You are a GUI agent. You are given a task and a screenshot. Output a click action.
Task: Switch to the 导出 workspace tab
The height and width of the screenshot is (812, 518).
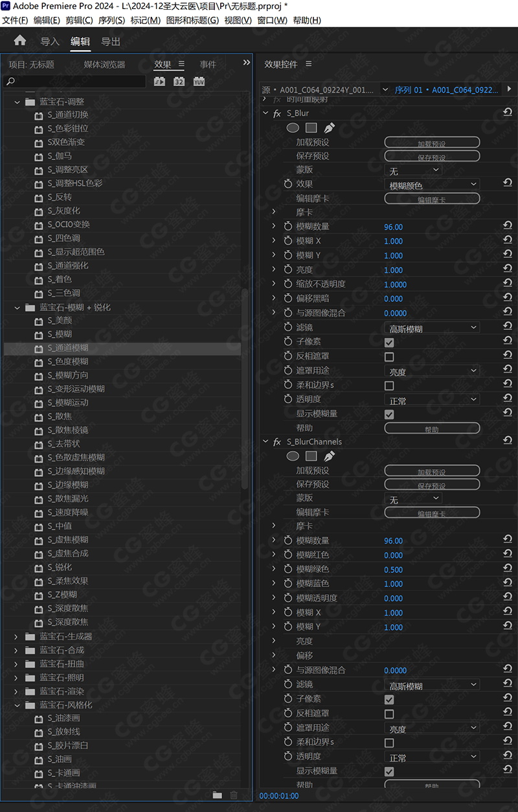[x=111, y=41]
